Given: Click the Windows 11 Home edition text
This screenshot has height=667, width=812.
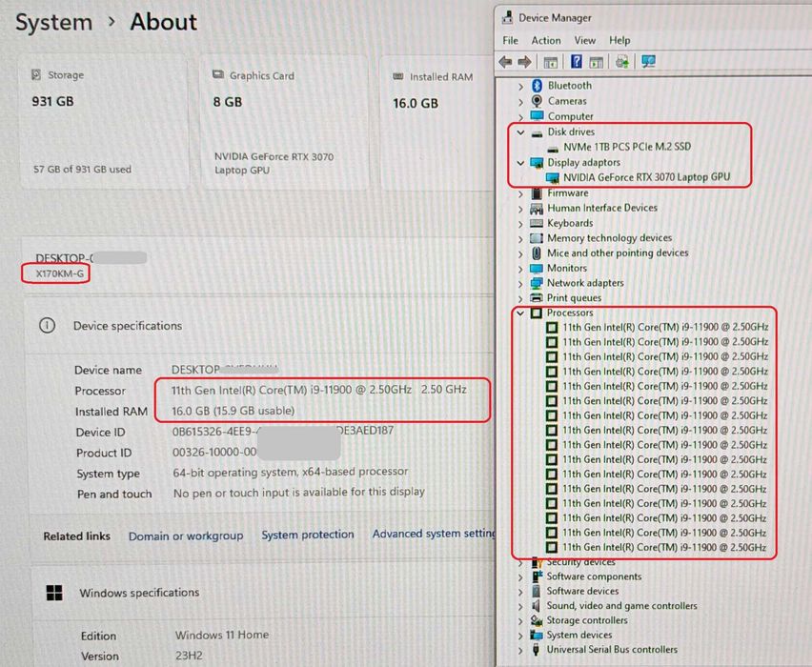Looking at the screenshot, I should [222, 635].
